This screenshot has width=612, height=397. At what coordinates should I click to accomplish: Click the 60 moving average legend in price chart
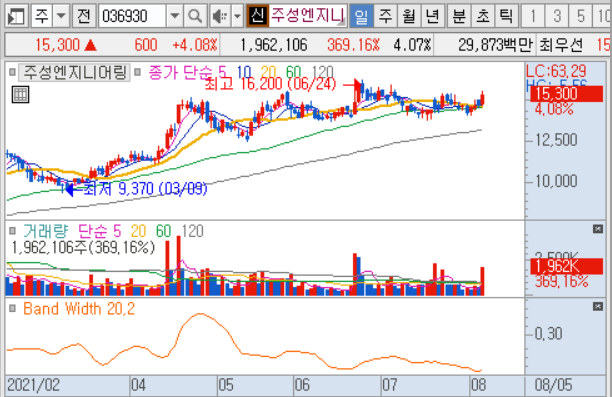(x=293, y=72)
